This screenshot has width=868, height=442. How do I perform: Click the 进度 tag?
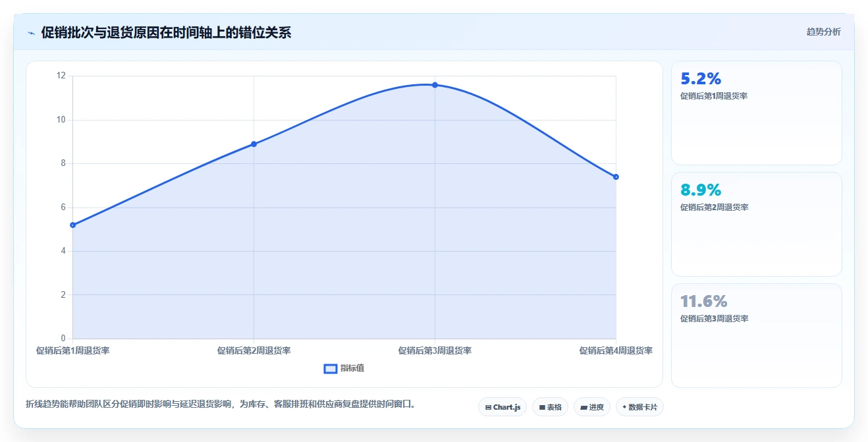click(x=592, y=407)
